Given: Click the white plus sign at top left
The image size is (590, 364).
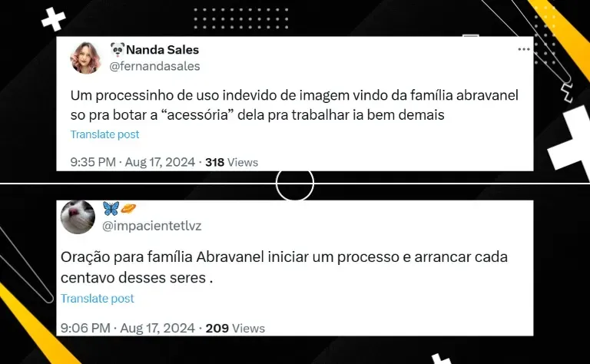Looking at the screenshot, I should coord(54,19).
